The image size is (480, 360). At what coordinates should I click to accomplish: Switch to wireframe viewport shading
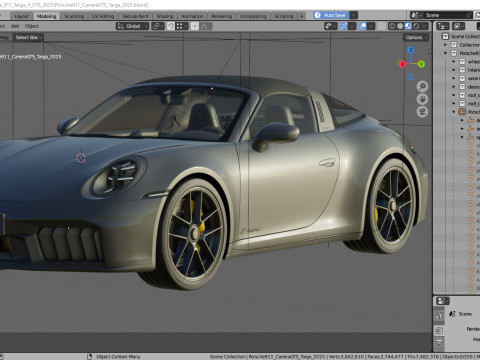(392, 26)
